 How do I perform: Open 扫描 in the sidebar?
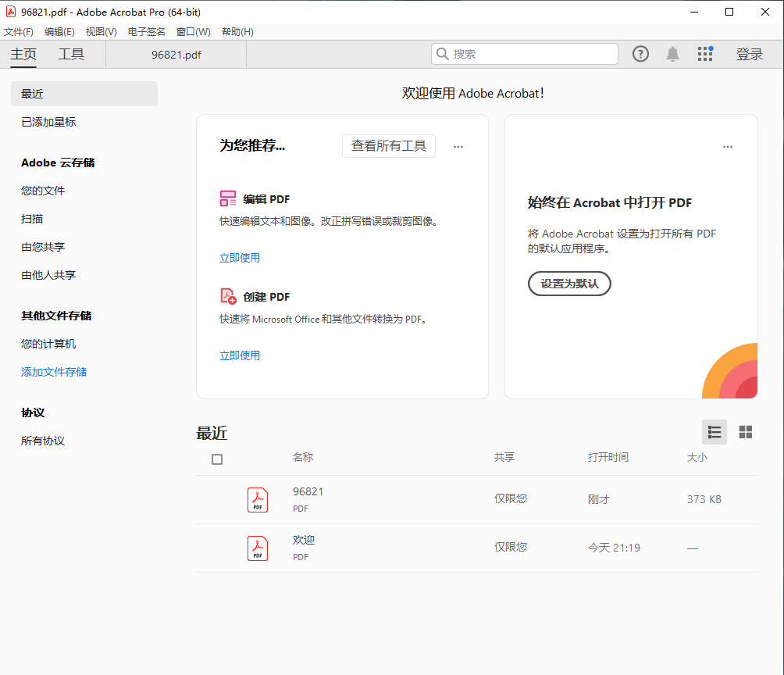(x=32, y=219)
